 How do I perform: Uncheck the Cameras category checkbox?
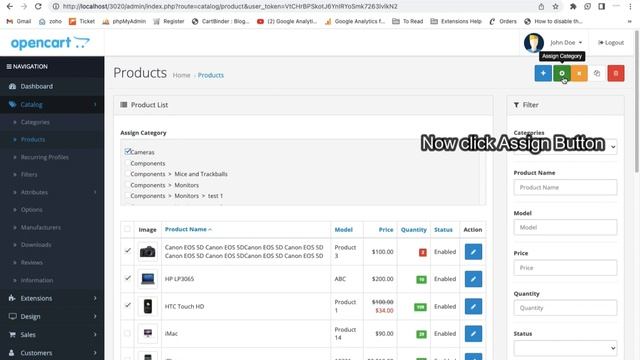coord(127,151)
